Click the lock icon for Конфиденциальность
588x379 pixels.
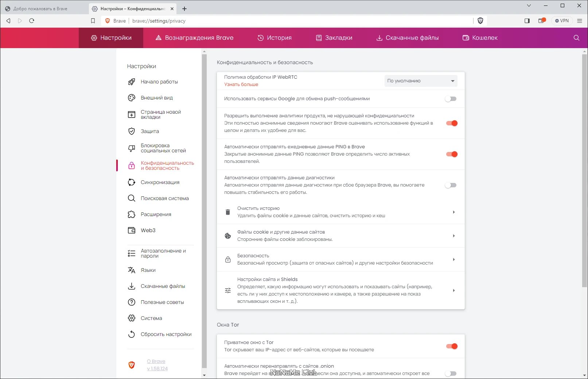pos(132,165)
